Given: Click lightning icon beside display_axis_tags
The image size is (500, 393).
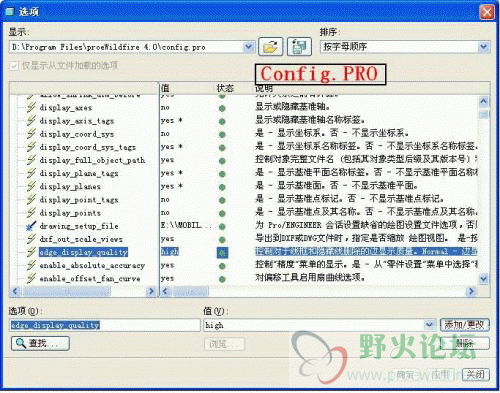Looking at the screenshot, I should 31,120.
